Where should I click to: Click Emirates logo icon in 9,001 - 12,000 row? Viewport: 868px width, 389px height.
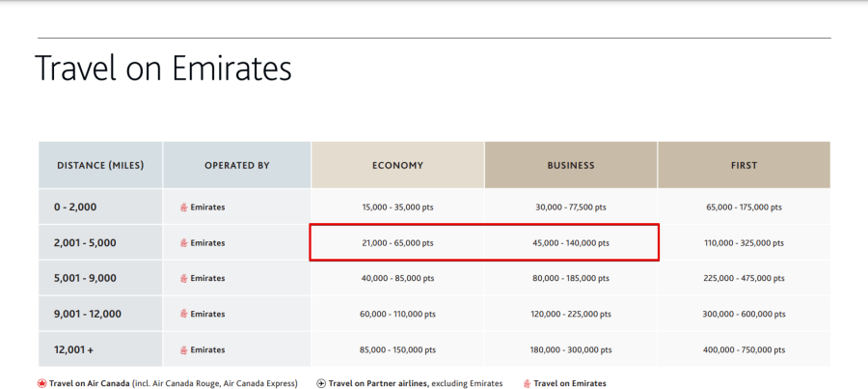point(184,314)
